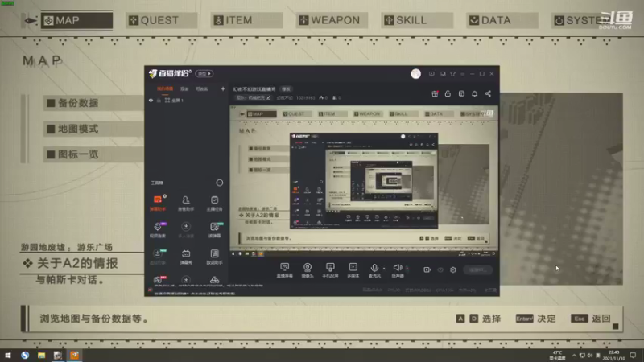Open the ITEM tab in the game menu
Screen dimensions: 644x362
pyautogui.click(x=246, y=20)
